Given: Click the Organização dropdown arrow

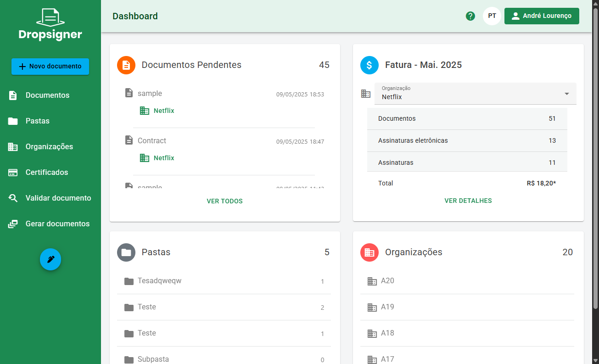Looking at the screenshot, I should tap(567, 94).
